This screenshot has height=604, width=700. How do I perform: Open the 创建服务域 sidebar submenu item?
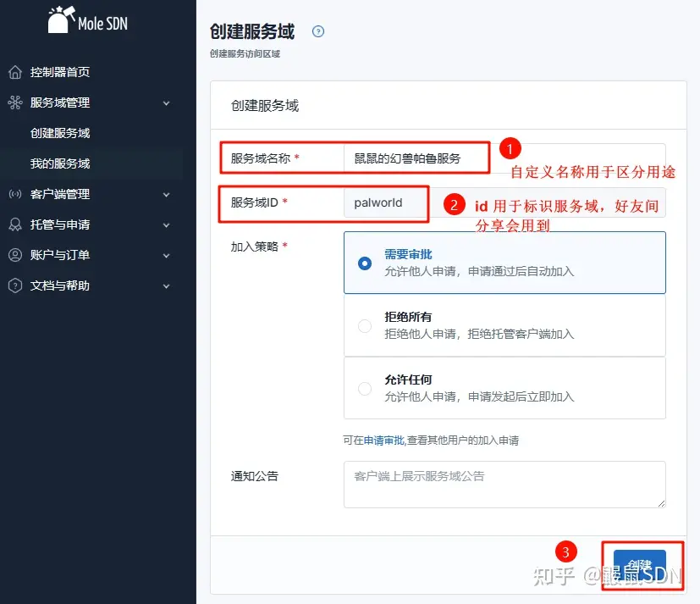point(60,133)
